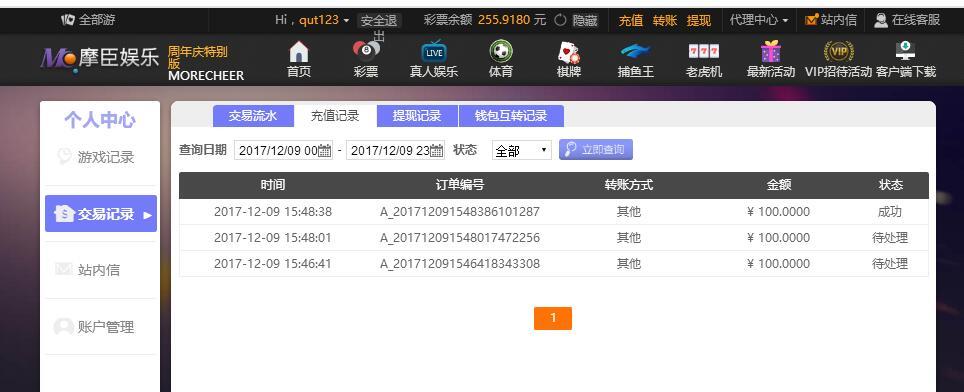964x392 pixels.
Task: Click the 提现 withdraw link
Action: point(699,20)
